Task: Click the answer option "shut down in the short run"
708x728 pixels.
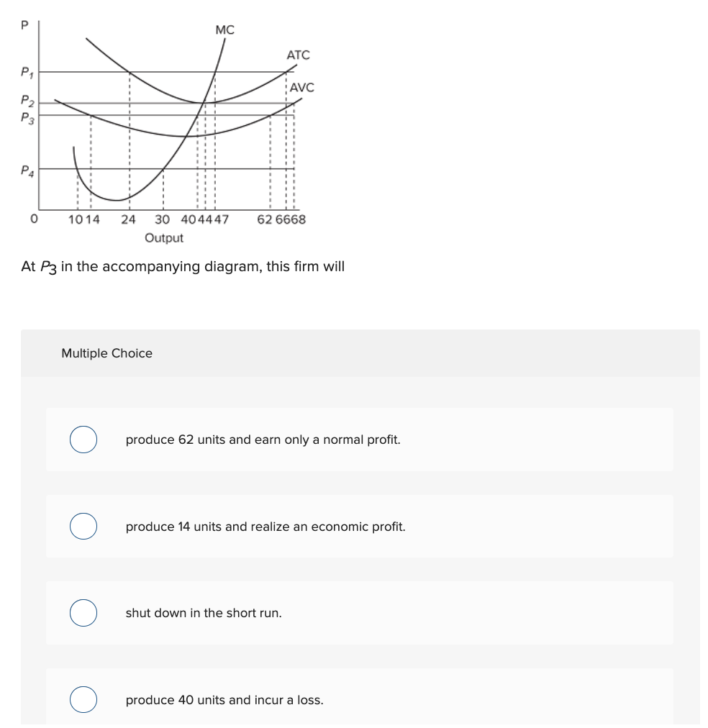Action: click(x=204, y=613)
